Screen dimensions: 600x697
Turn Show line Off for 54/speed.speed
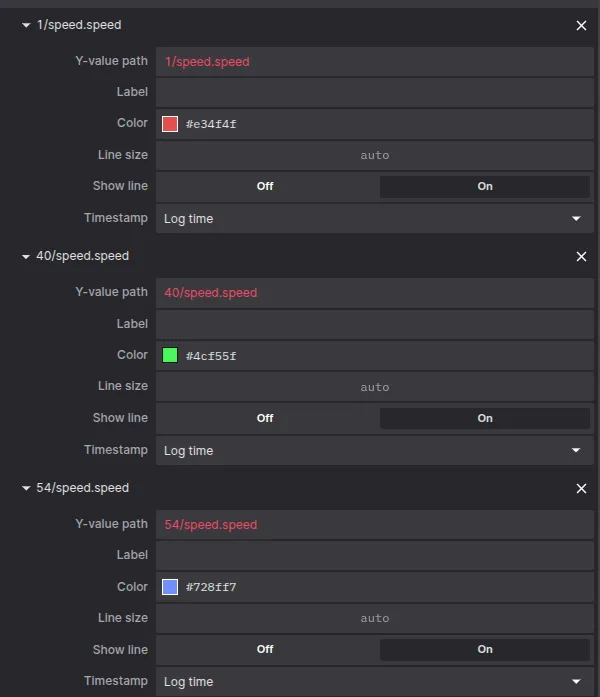(265, 649)
